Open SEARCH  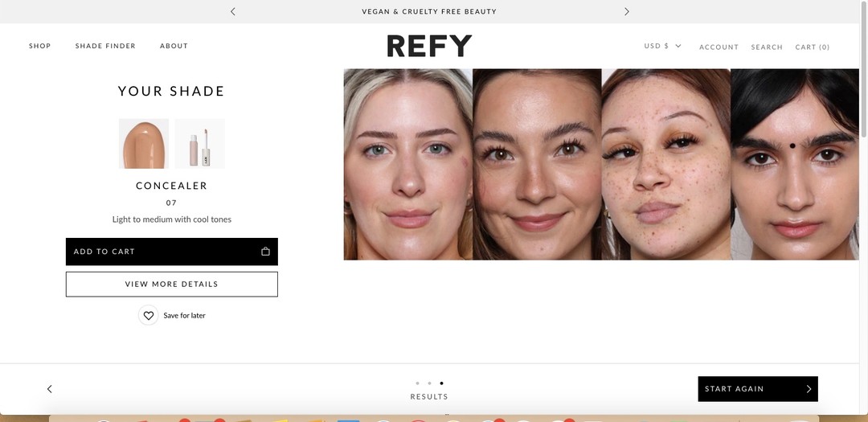coord(767,47)
